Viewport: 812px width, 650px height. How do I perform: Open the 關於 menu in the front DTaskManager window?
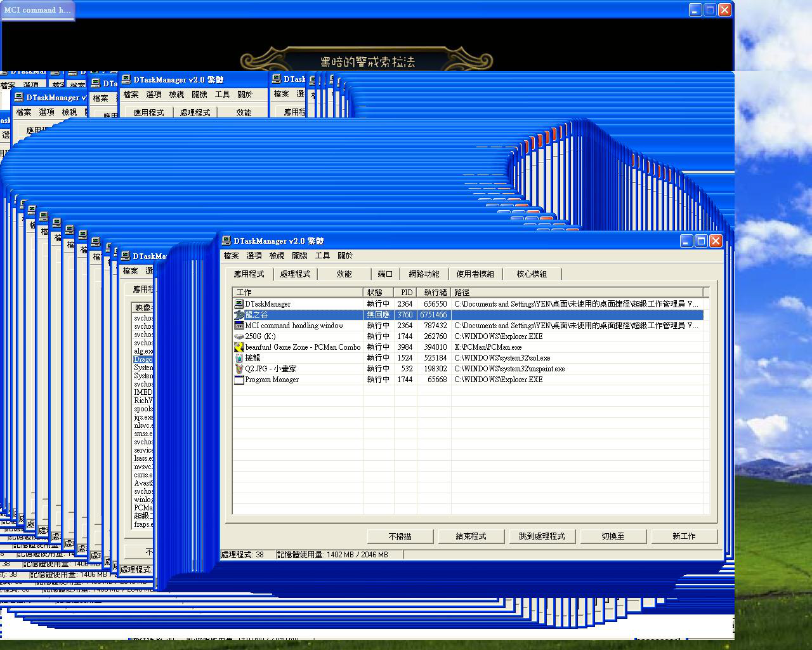point(345,256)
